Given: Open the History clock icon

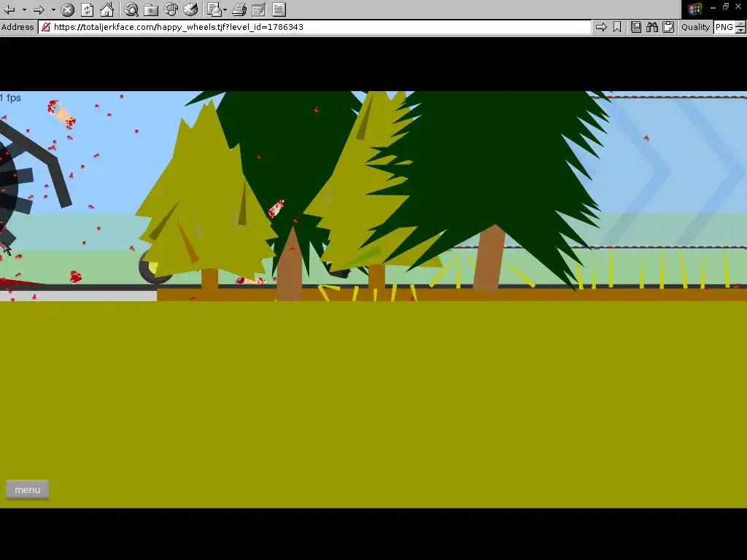Looking at the screenshot, I should [x=190, y=9].
